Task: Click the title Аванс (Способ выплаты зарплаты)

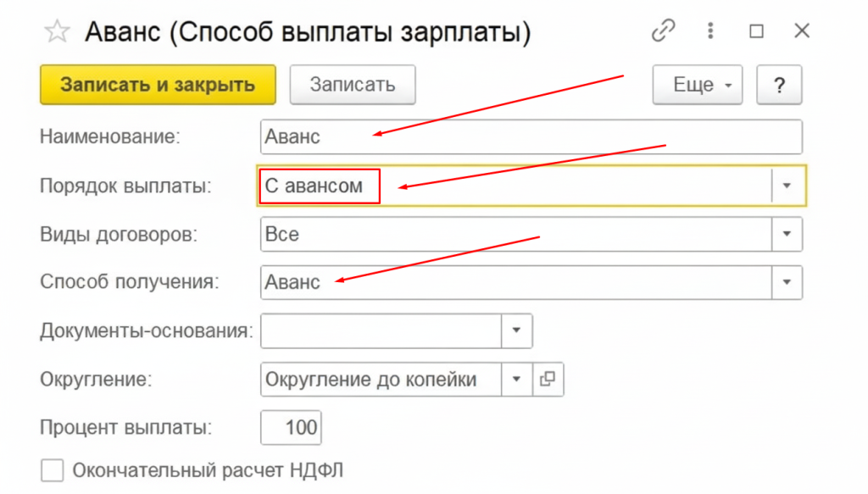Action: (x=308, y=31)
